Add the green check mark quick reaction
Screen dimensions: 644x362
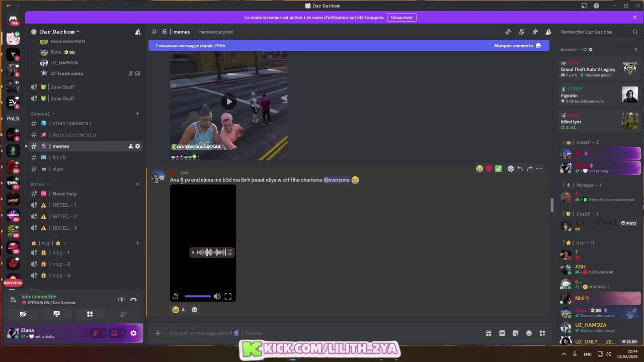click(499, 168)
